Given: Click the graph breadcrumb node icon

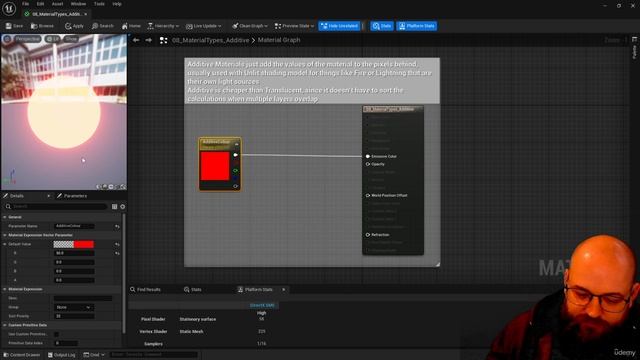Looking at the screenshot, I should tap(164, 40).
